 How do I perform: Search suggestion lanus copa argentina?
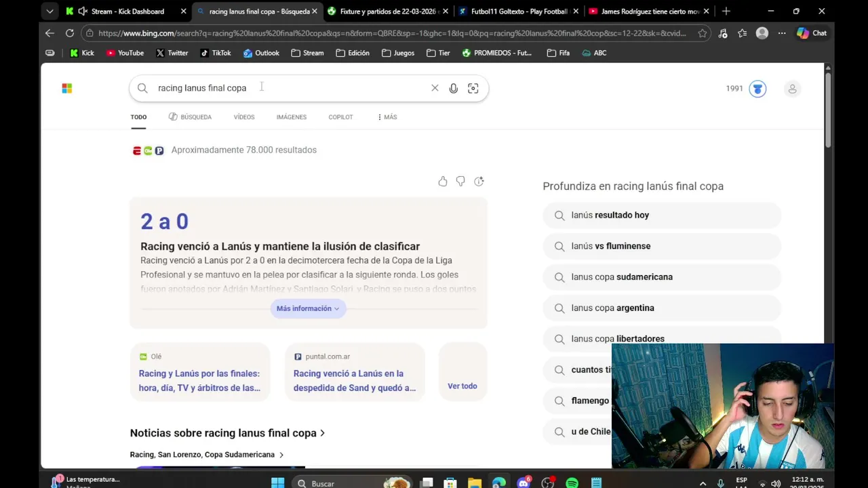(x=662, y=308)
